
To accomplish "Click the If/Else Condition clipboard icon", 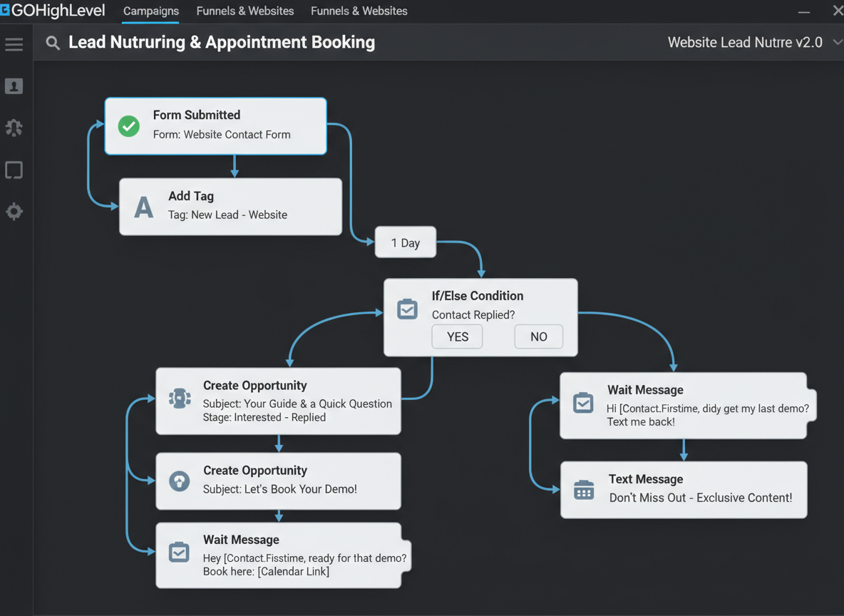I will point(407,309).
